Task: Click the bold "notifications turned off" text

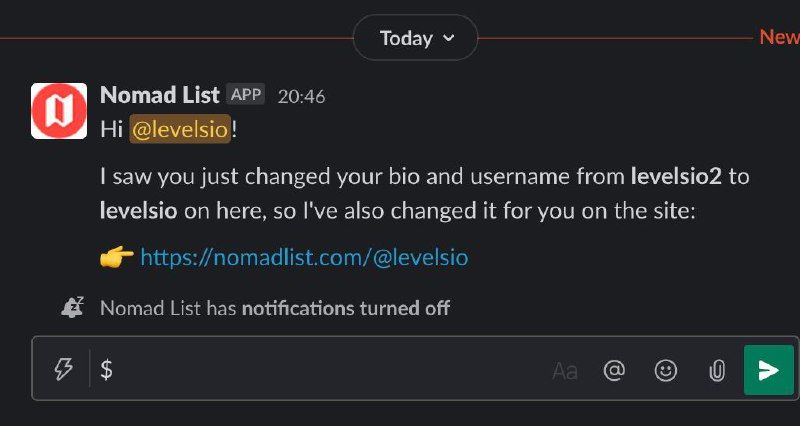Action: point(346,308)
